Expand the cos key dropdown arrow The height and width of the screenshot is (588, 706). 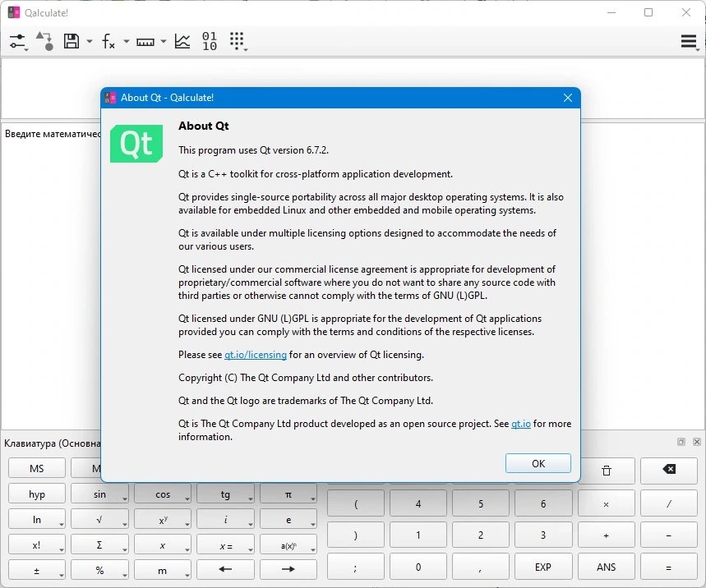(x=187, y=499)
